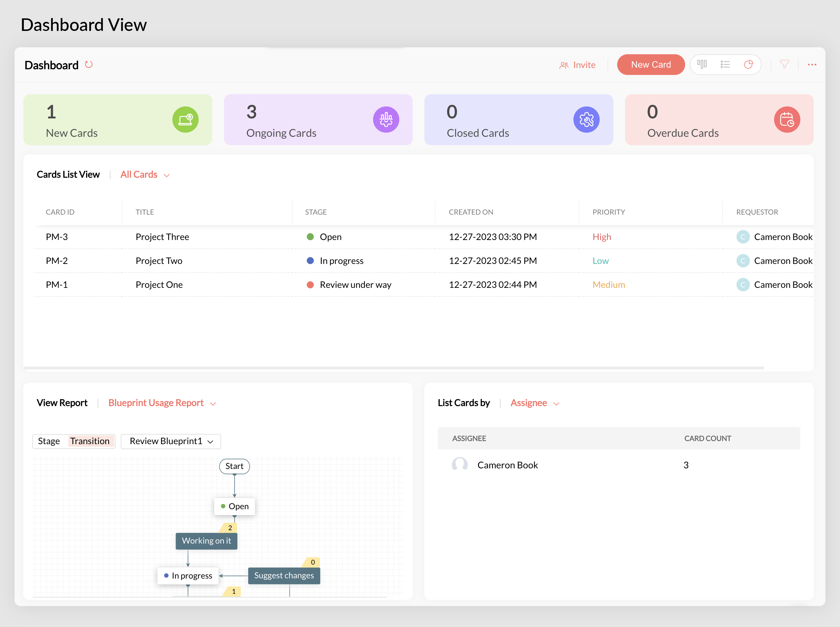Open the PM-2 Project Two row

(159, 261)
